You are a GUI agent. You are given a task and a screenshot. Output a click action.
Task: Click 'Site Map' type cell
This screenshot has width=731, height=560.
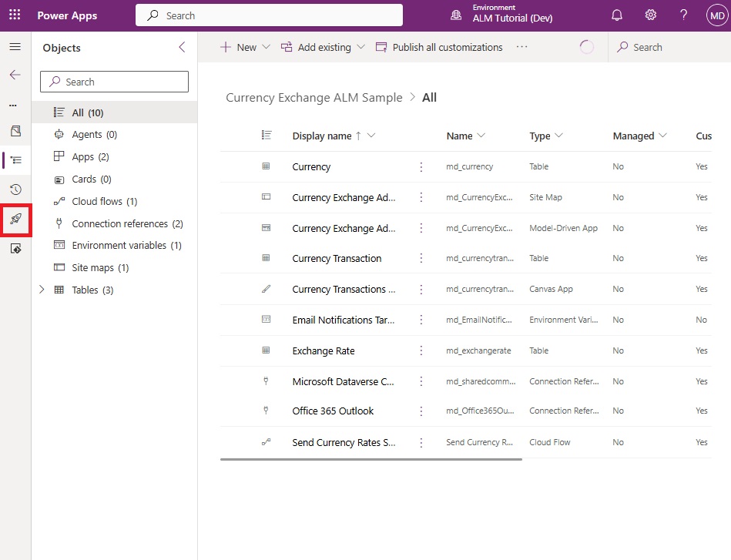[x=545, y=197]
